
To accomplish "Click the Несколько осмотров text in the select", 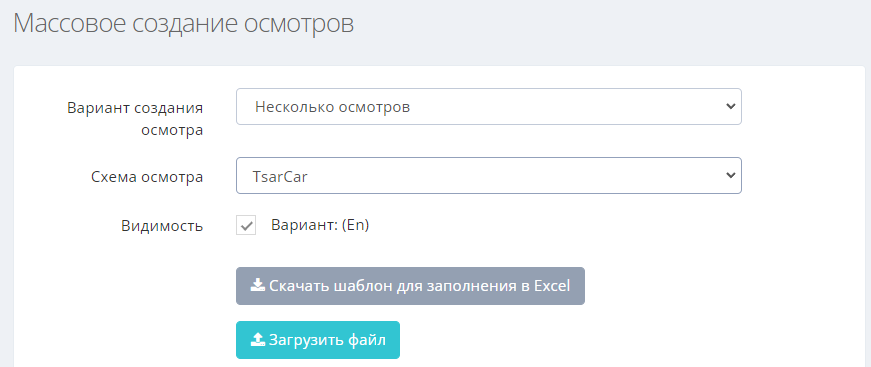I will click(x=332, y=107).
